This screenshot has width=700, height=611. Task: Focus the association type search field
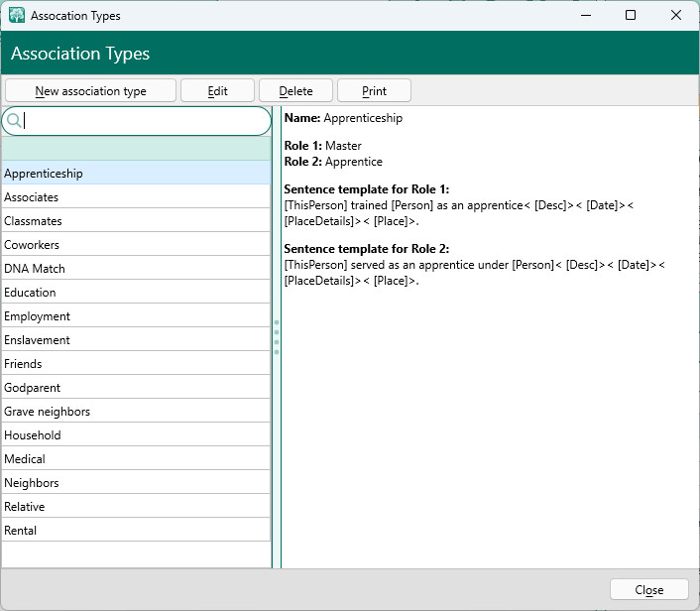pos(136,121)
